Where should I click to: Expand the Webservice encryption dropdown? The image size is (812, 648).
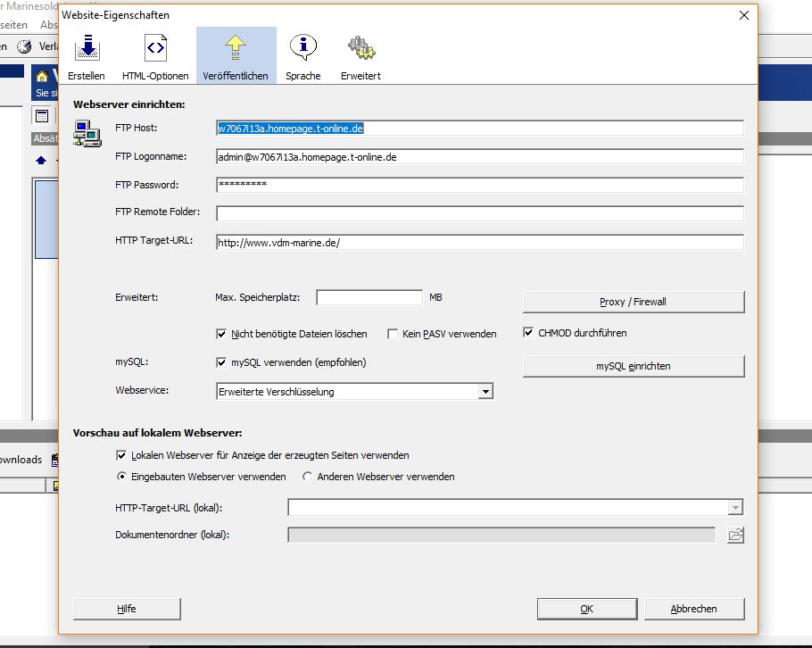click(485, 391)
